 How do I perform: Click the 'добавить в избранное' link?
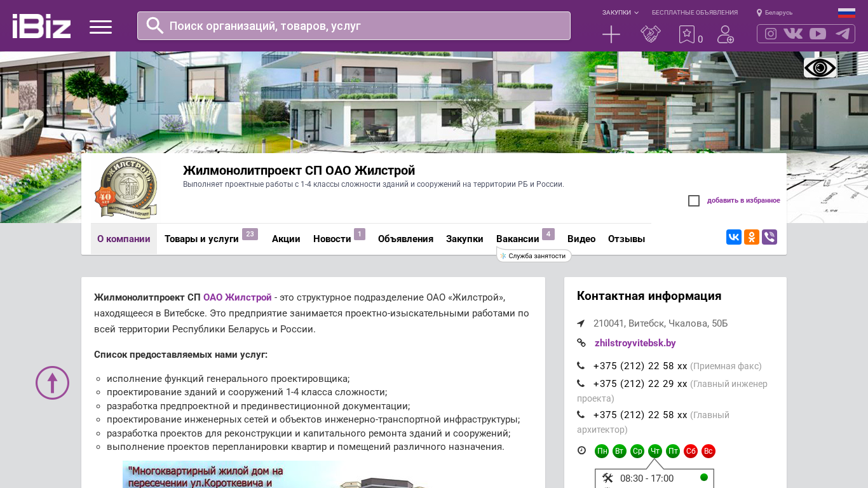[743, 201]
